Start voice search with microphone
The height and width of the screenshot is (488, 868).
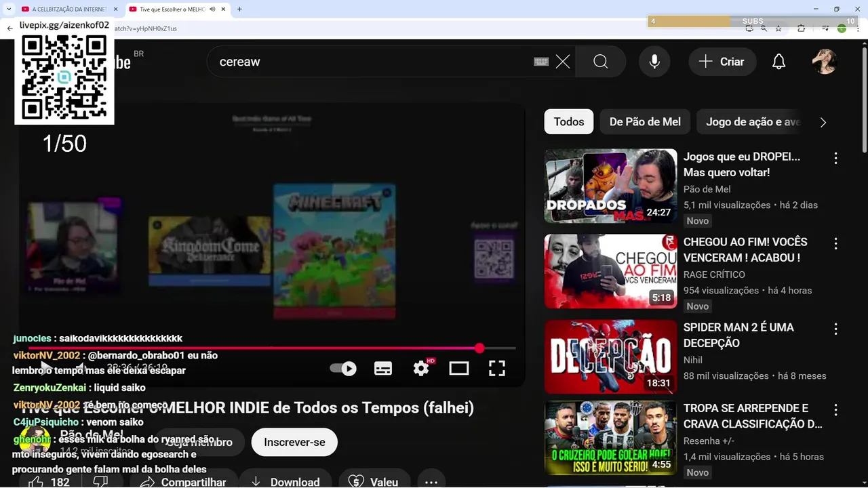tap(654, 62)
